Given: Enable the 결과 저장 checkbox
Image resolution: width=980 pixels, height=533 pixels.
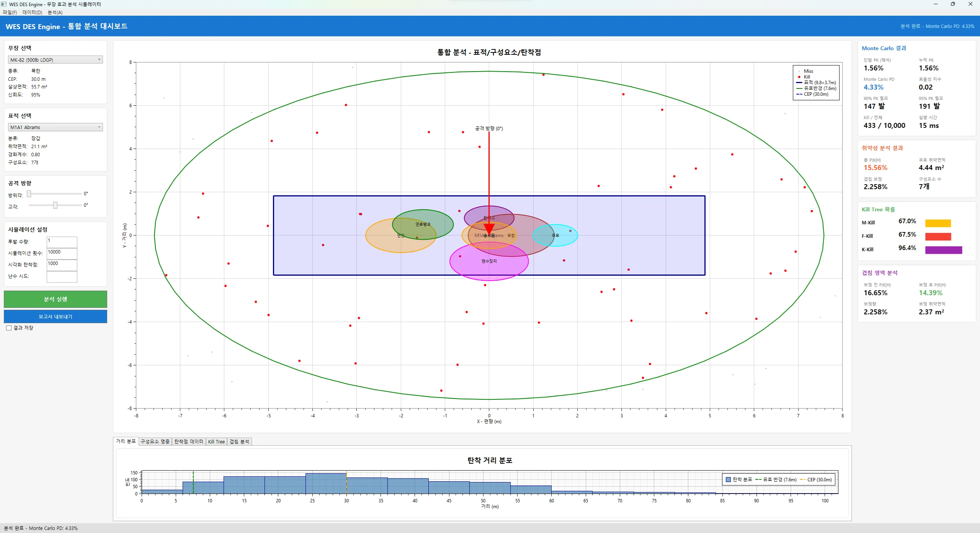Looking at the screenshot, I should (x=9, y=328).
